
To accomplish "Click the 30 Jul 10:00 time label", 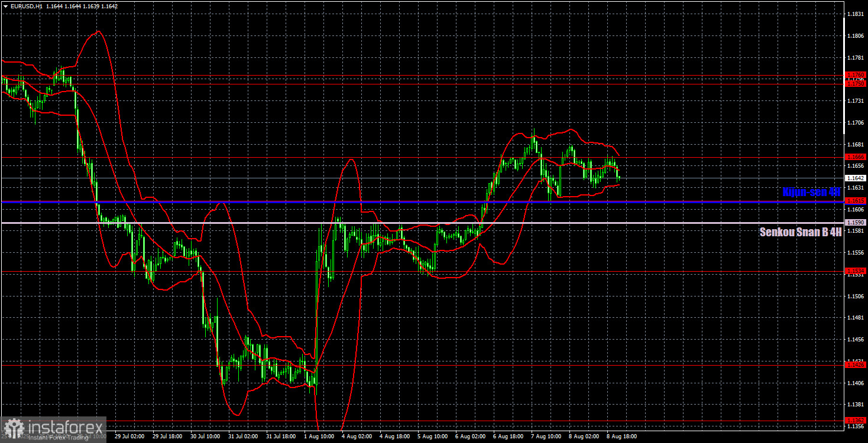I will (x=205, y=437).
